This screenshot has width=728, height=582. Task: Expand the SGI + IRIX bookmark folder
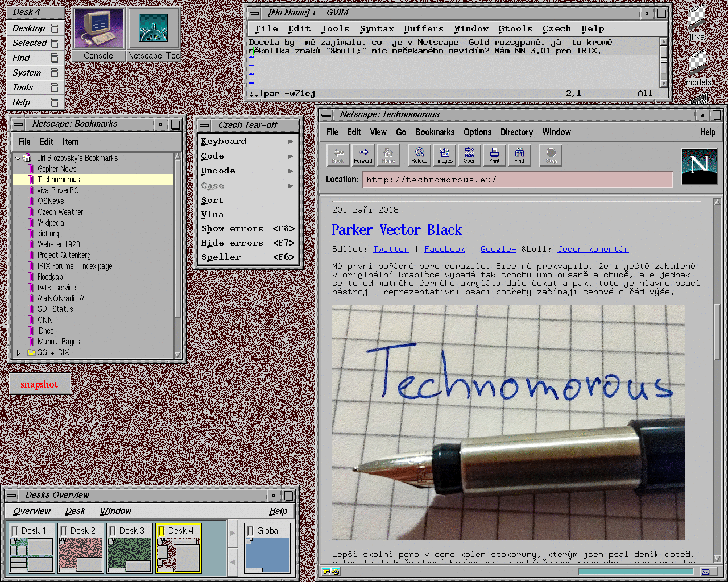pyautogui.click(x=19, y=352)
